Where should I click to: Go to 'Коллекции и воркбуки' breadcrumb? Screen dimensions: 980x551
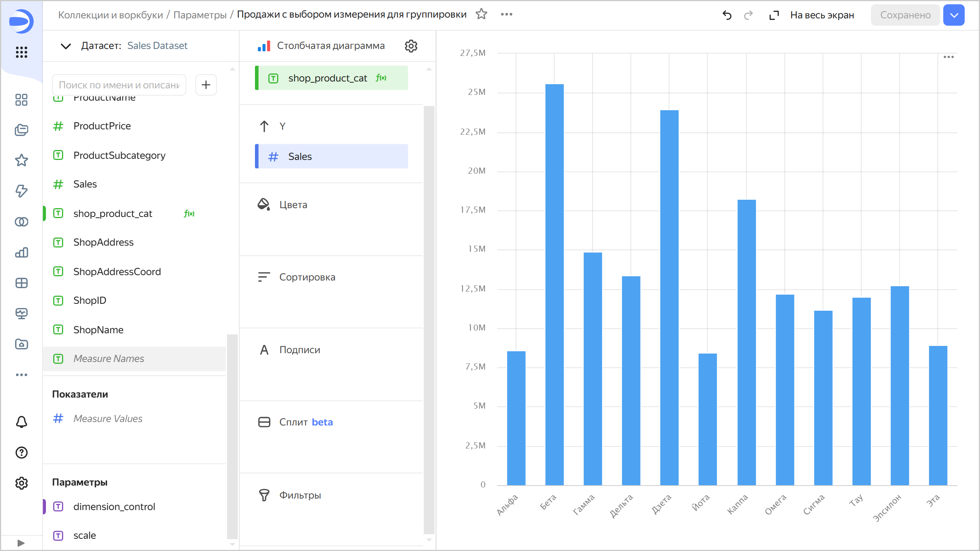click(x=110, y=15)
